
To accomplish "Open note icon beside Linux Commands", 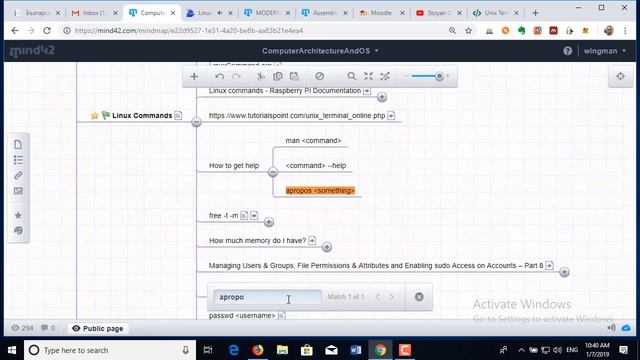I will 178,116.
